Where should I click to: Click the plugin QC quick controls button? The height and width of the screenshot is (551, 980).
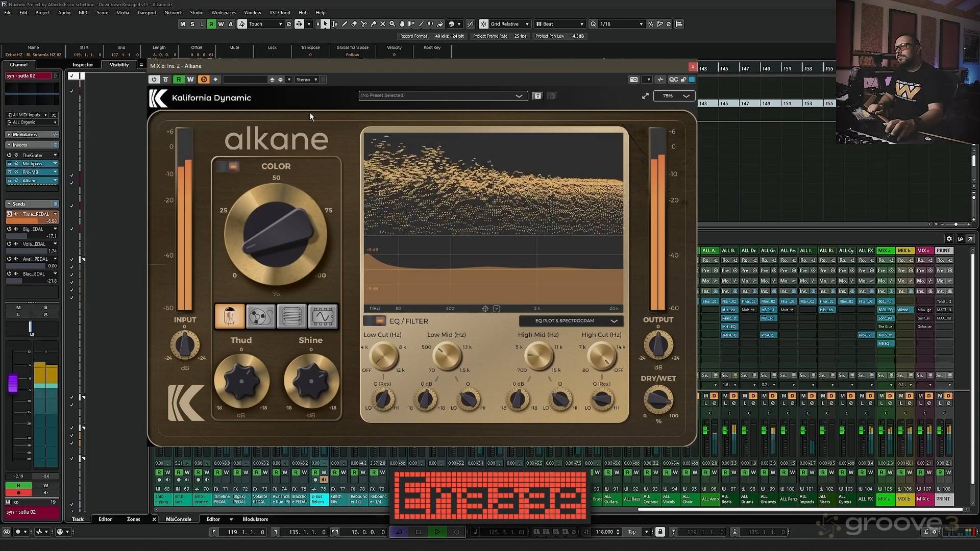point(673,80)
